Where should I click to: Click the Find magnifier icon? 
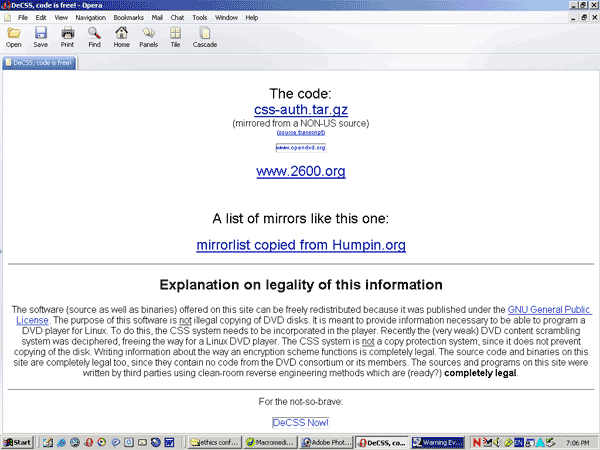pyautogui.click(x=94, y=33)
